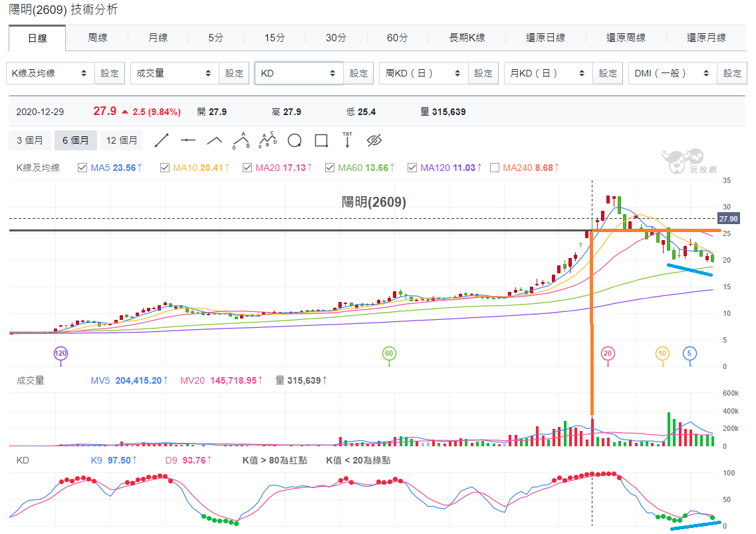Click the 5 moving average marker

click(x=690, y=354)
